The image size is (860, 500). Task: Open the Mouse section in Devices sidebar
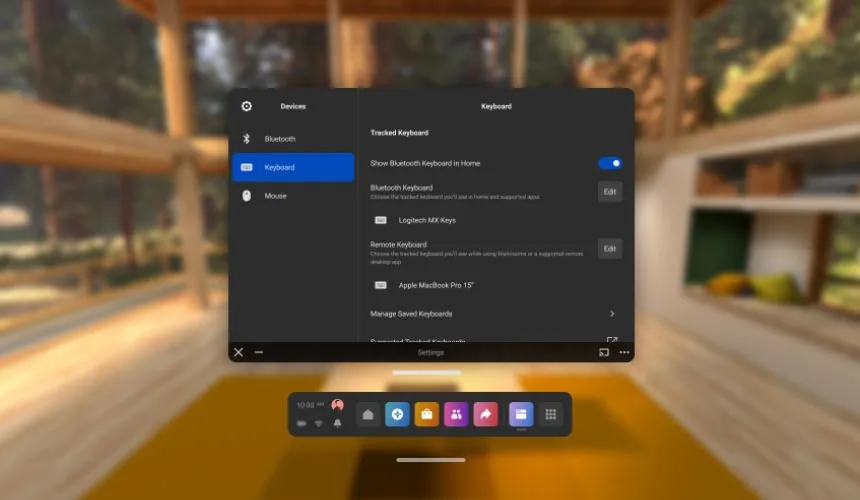pyautogui.click(x=293, y=196)
